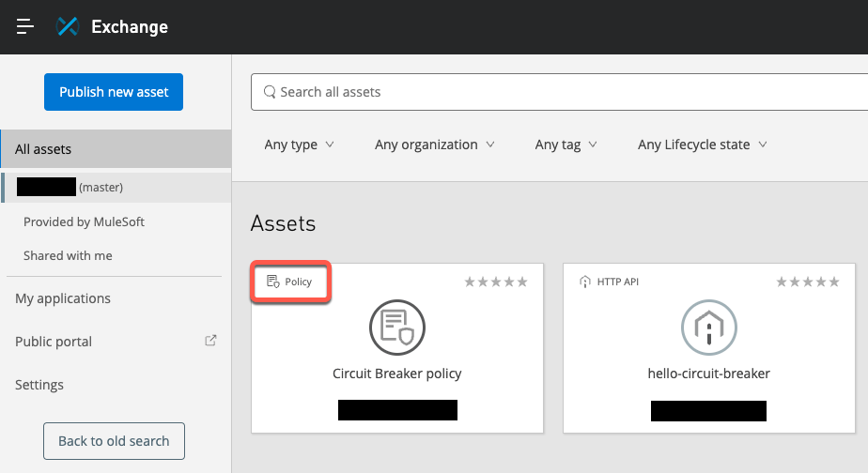Click the Assets heading
Image resolution: width=868 pixels, height=473 pixels.
coord(283,223)
